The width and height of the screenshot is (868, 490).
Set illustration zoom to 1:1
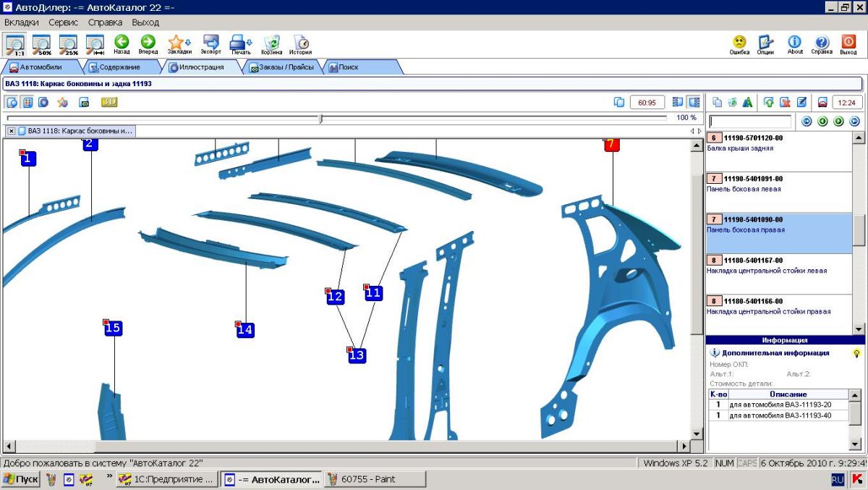[14, 44]
